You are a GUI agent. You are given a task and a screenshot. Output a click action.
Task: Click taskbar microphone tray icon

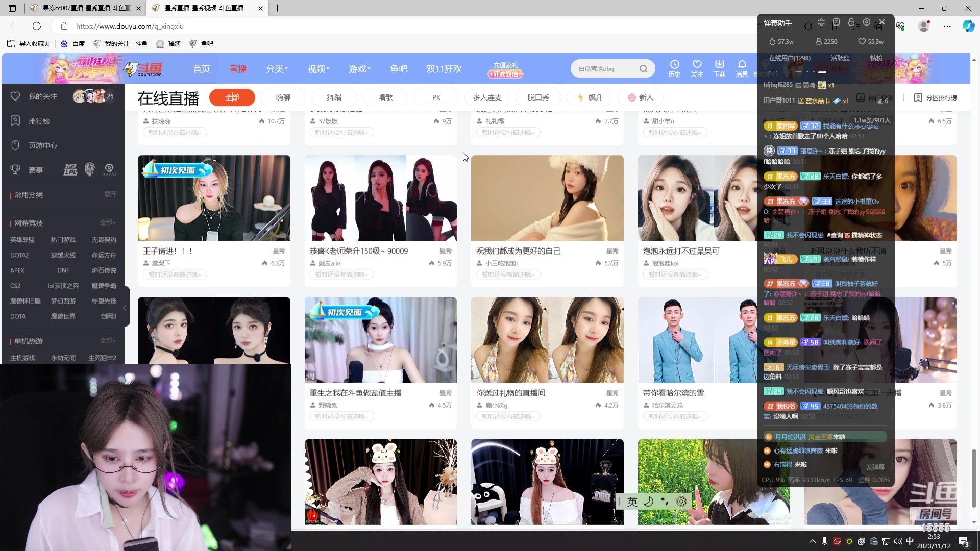[x=824, y=541]
